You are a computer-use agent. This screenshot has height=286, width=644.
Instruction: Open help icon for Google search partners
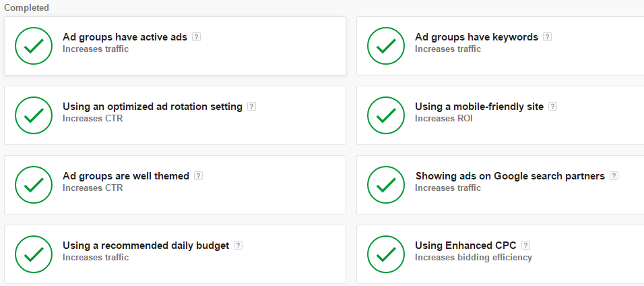click(614, 176)
